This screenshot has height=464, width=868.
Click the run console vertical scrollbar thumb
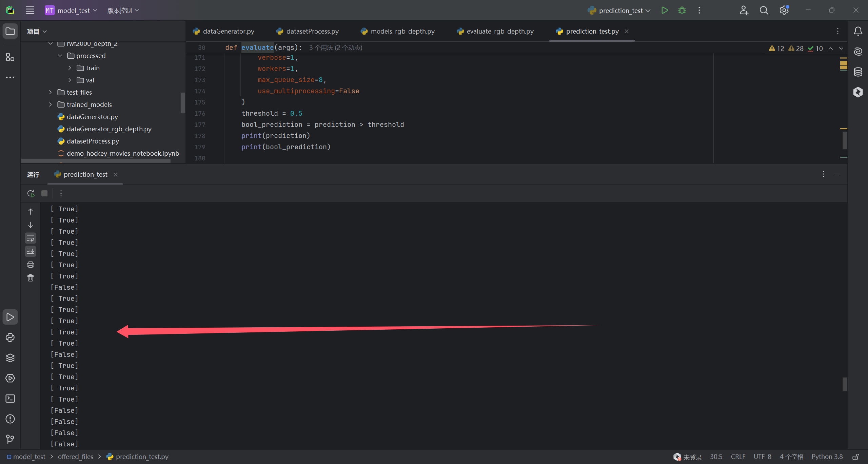click(x=845, y=384)
